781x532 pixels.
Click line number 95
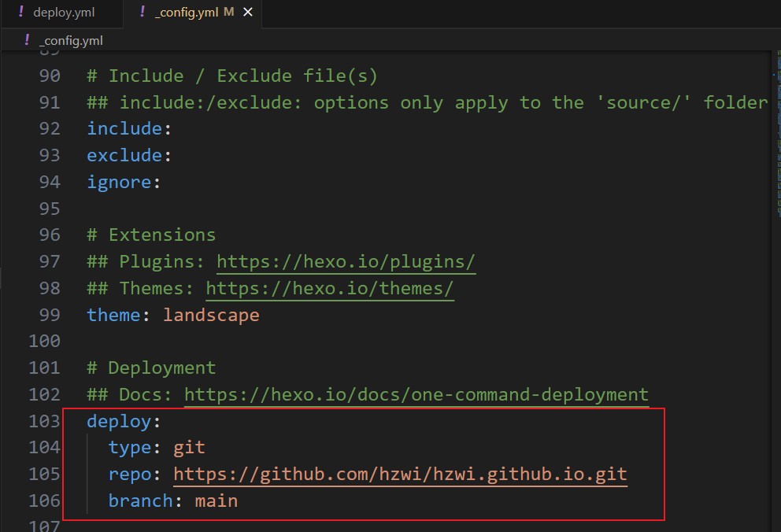(x=50, y=209)
